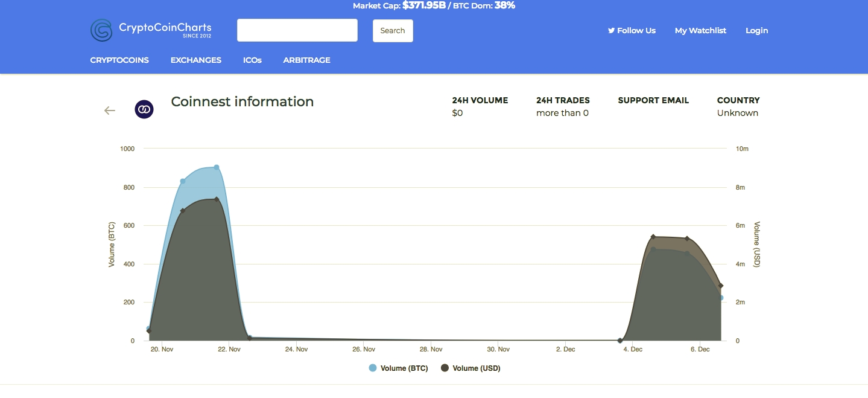Click the Coinnest information heading

click(x=242, y=101)
